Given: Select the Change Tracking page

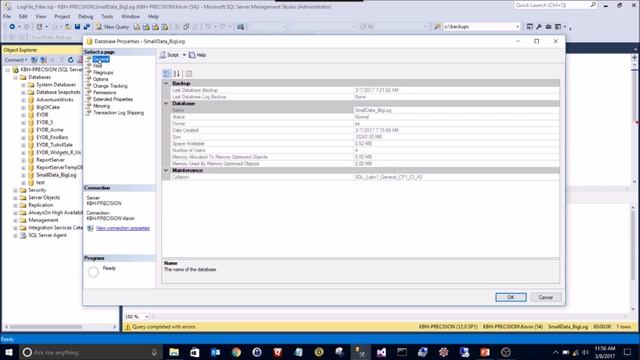Looking at the screenshot, I should 110,86.
